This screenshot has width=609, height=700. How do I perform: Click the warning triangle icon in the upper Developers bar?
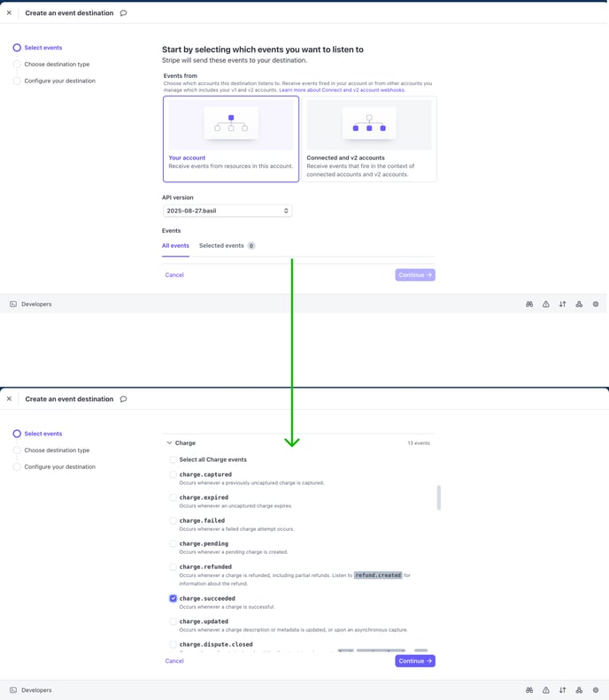pyautogui.click(x=546, y=304)
